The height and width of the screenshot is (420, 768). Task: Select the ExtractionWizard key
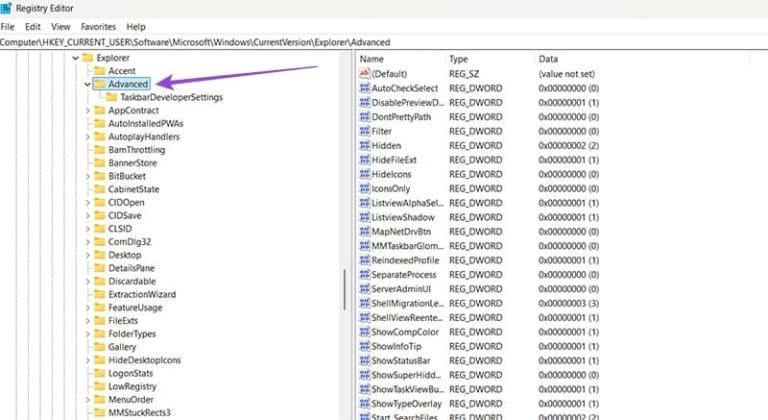(x=142, y=294)
